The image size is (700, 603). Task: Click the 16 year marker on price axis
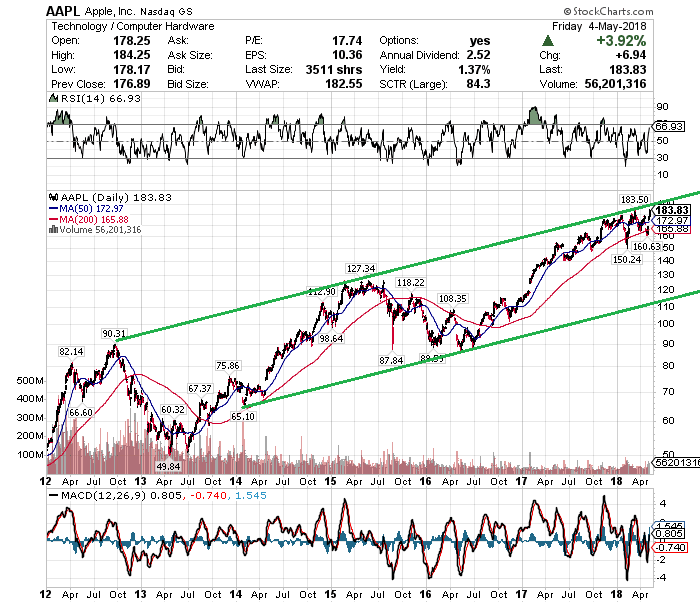coord(425,482)
